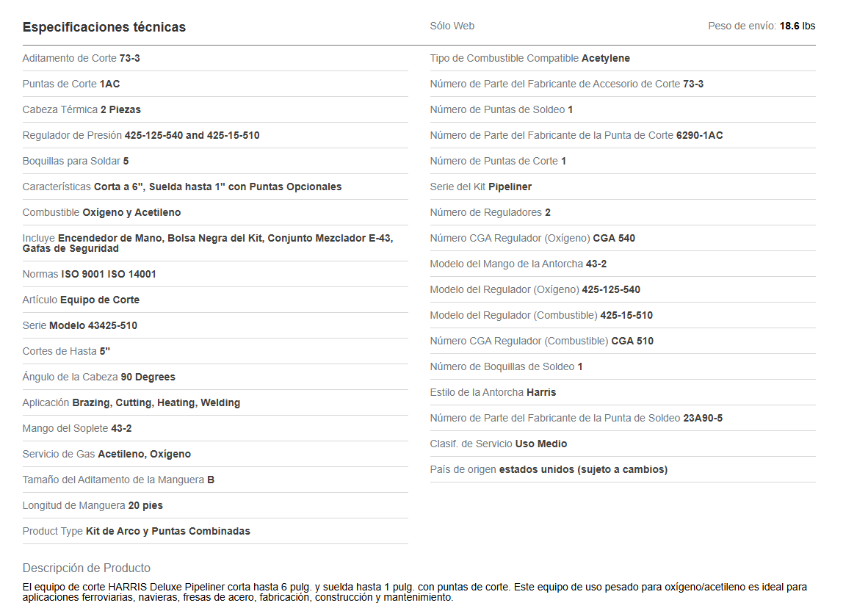Click the Sólo Web label
This screenshot has width=868, height=611.
(452, 26)
